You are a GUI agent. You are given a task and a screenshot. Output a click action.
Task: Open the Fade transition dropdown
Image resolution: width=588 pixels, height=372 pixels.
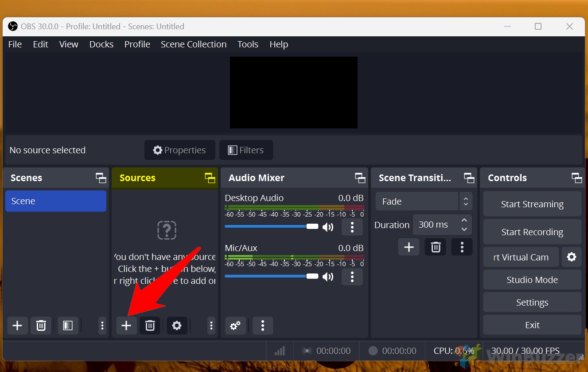point(424,201)
